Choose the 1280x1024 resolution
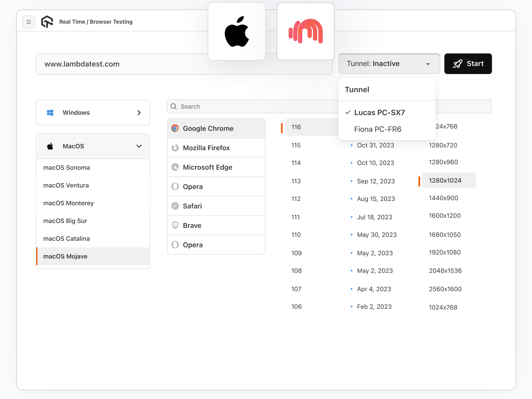 click(448, 180)
